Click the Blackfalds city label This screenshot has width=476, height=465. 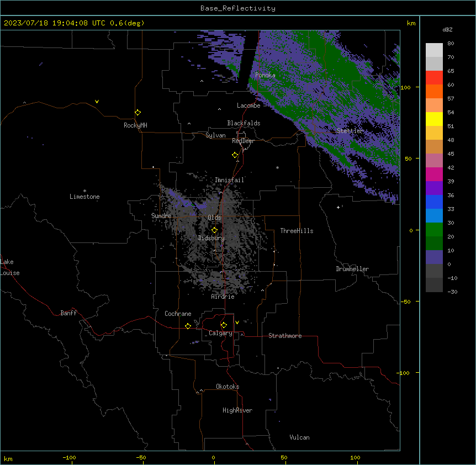point(244,123)
